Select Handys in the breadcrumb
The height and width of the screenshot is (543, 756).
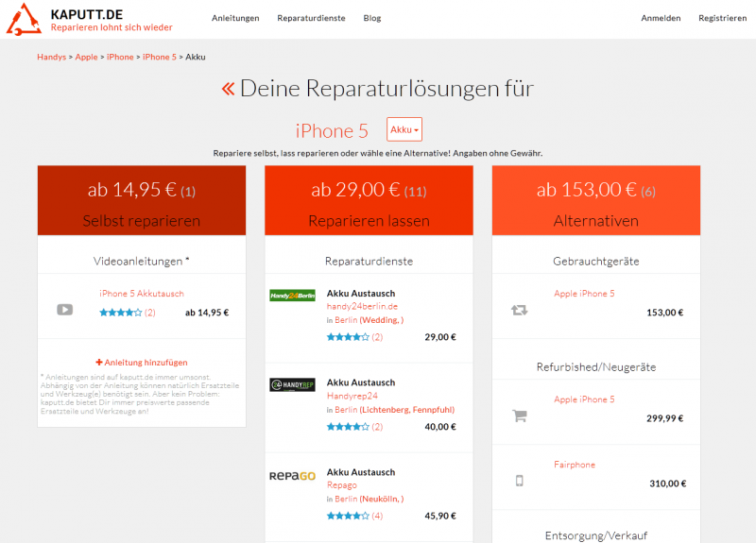[x=51, y=57]
